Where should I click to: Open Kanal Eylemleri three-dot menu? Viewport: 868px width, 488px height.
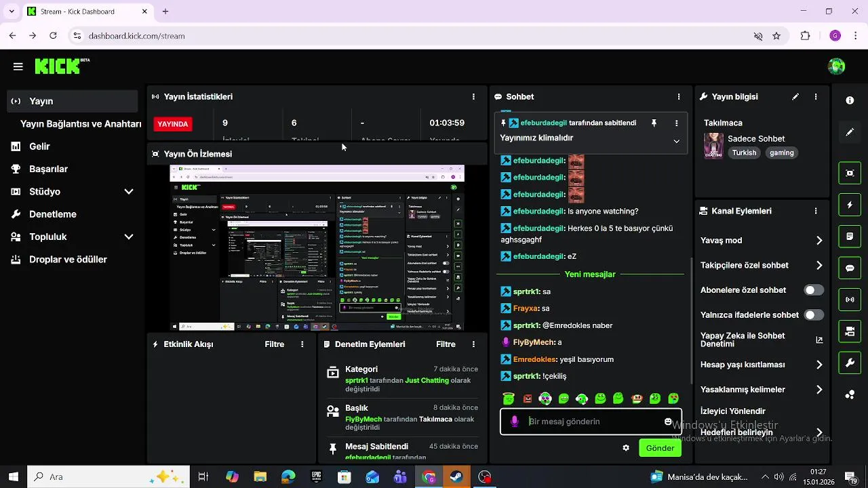point(816,211)
